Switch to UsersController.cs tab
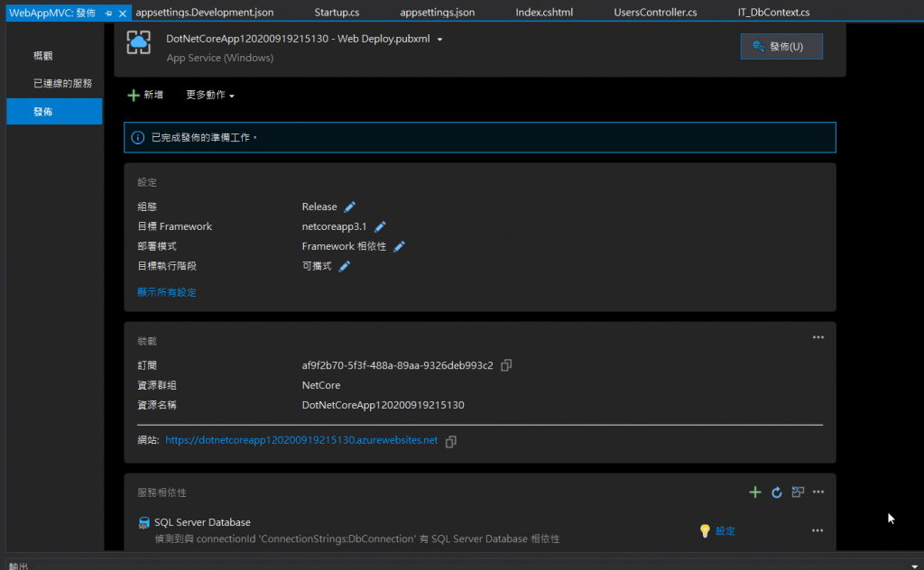 click(x=655, y=13)
